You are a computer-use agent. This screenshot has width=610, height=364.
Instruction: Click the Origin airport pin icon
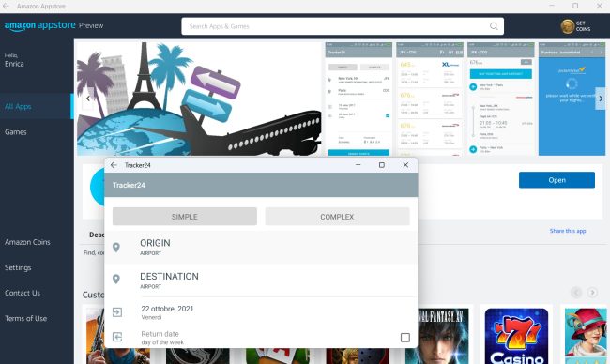[x=116, y=248]
